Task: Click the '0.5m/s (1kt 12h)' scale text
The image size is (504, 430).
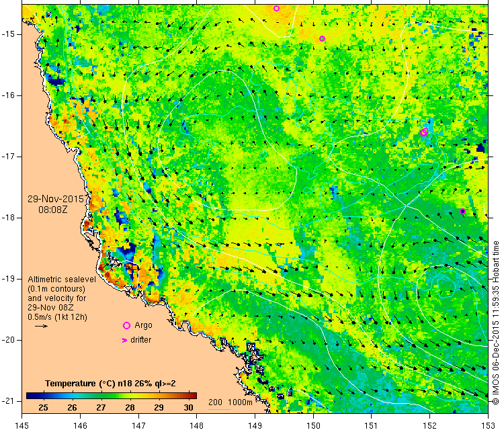Action: (57, 317)
